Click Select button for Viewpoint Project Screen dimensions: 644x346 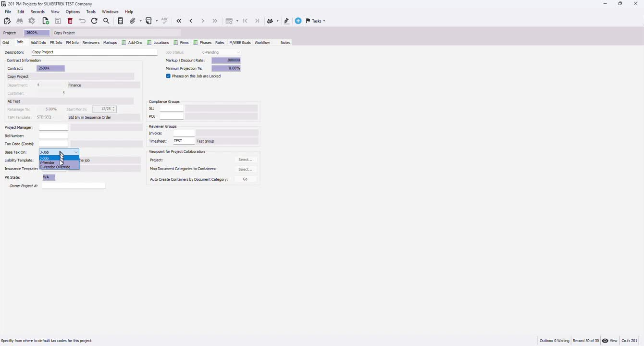tap(245, 160)
